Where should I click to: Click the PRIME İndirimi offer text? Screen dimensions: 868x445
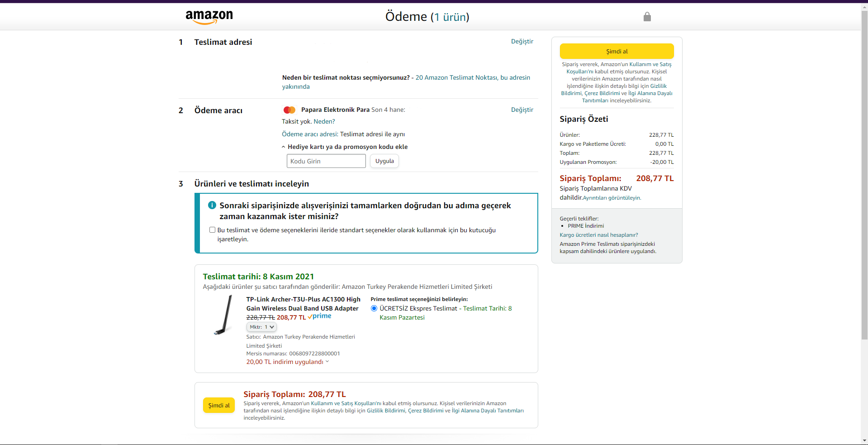pyautogui.click(x=586, y=226)
